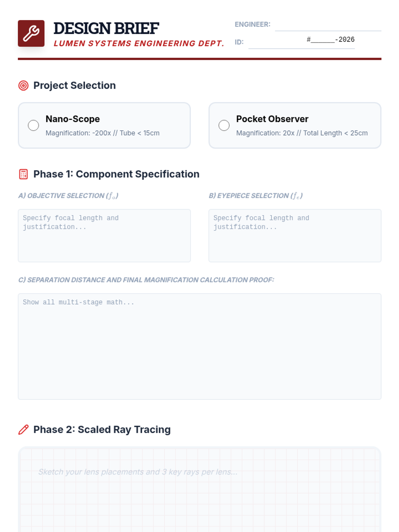399x532 pixels.
Task: Click the Pocket Observer project card title
Action: coord(272,119)
